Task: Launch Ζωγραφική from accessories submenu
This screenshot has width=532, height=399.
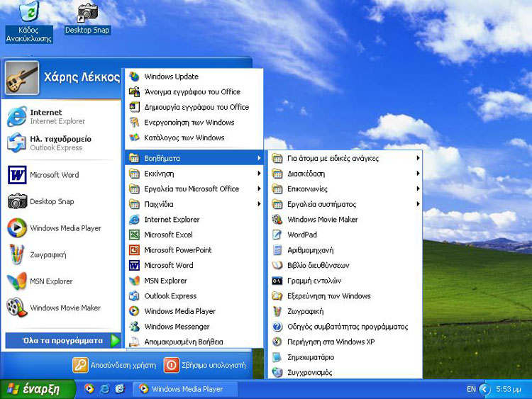Action: 345,311
